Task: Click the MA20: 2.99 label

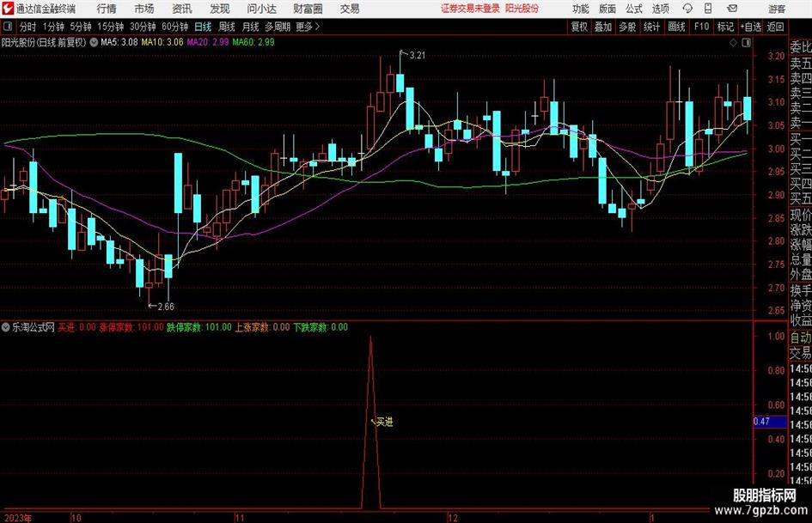Action: [208, 42]
